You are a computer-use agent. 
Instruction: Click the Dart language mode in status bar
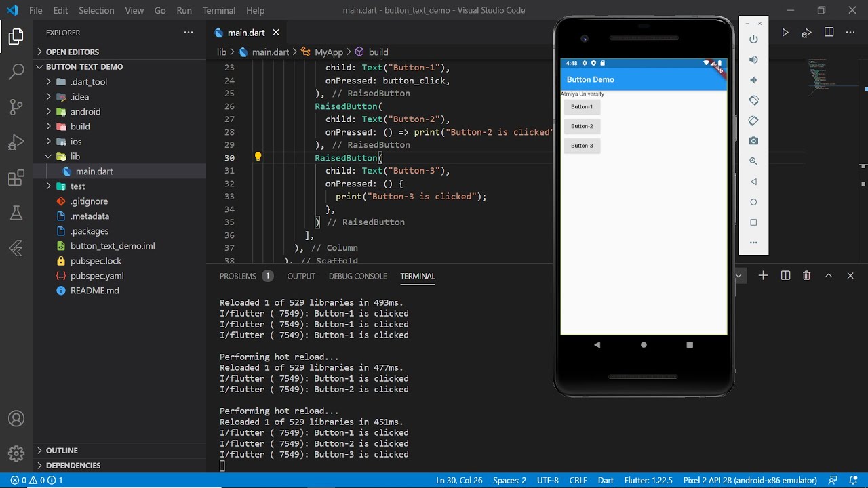pos(606,480)
